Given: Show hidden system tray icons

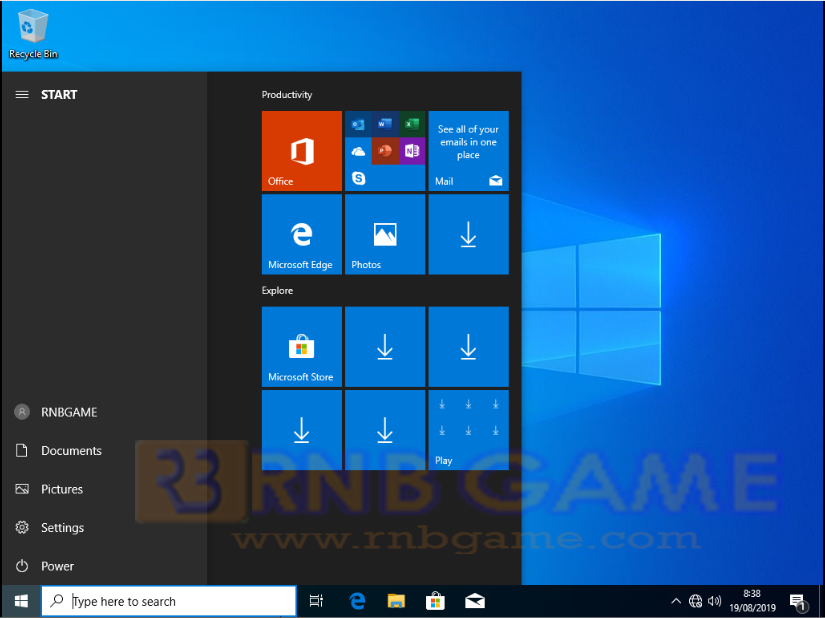Looking at the screenshot, I should [676, 601].
